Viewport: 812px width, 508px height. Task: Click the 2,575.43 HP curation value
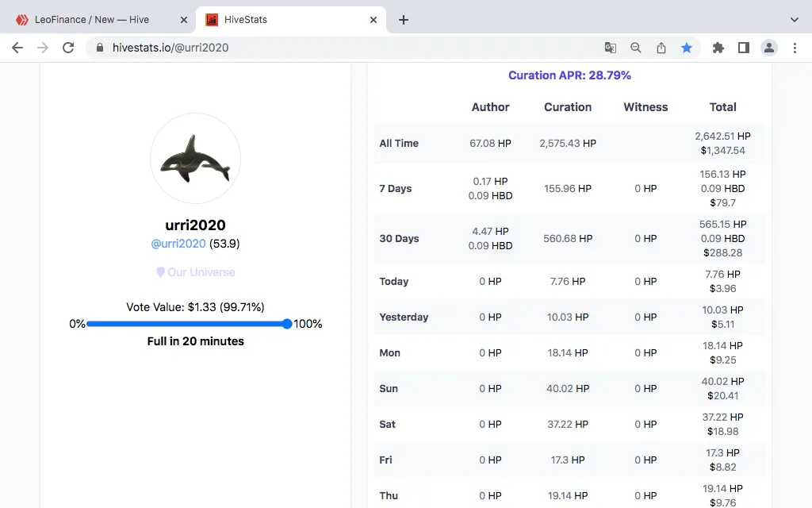click(x=568, y=143)
